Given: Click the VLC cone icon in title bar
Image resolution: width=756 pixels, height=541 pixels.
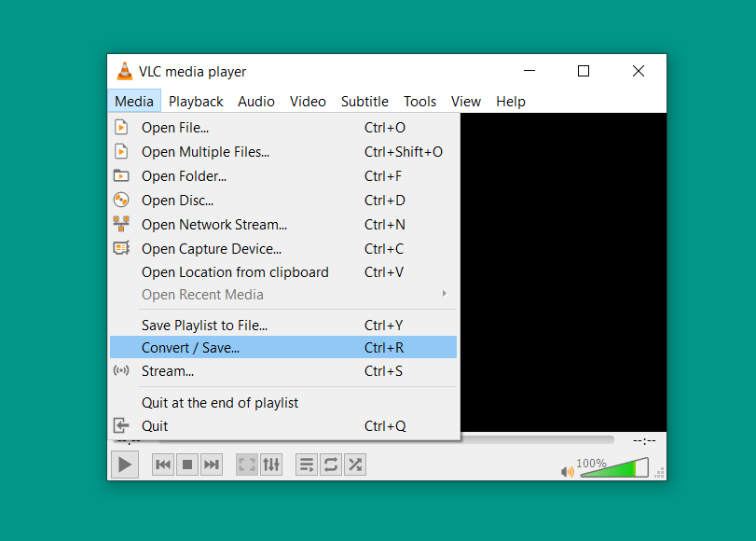Looking at the screenshot, I should click(125, 71).
